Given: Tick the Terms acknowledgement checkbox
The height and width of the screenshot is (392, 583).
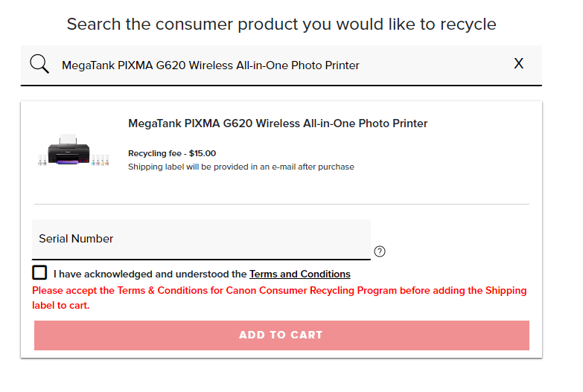Looking at the screenshot, I should pyautogui.click(x=39, y=273).
